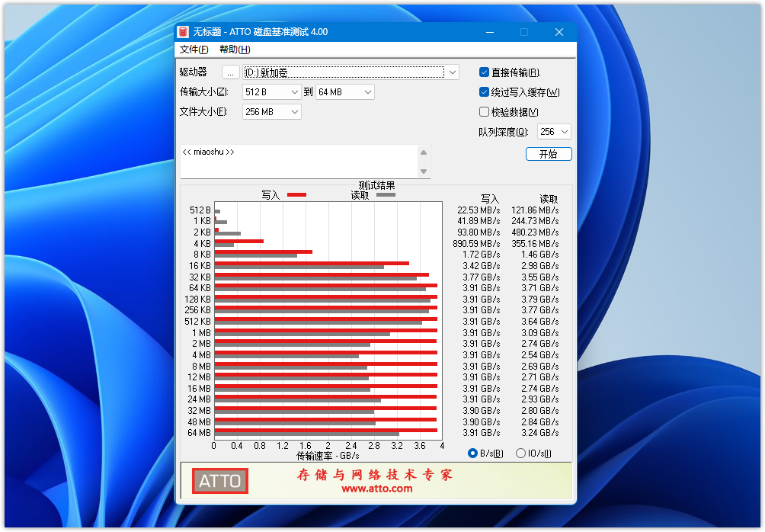
Task: Open the drive selection dropdown
Action: 453,72
